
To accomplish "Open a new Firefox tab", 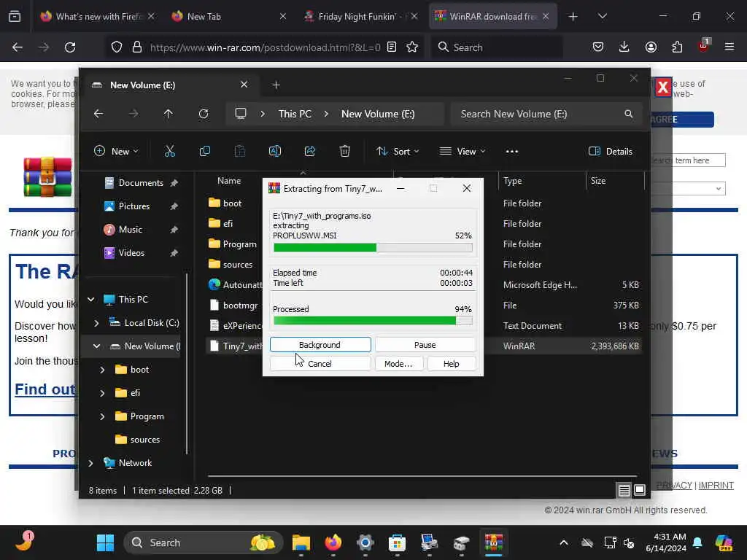I will pos(573,17).
